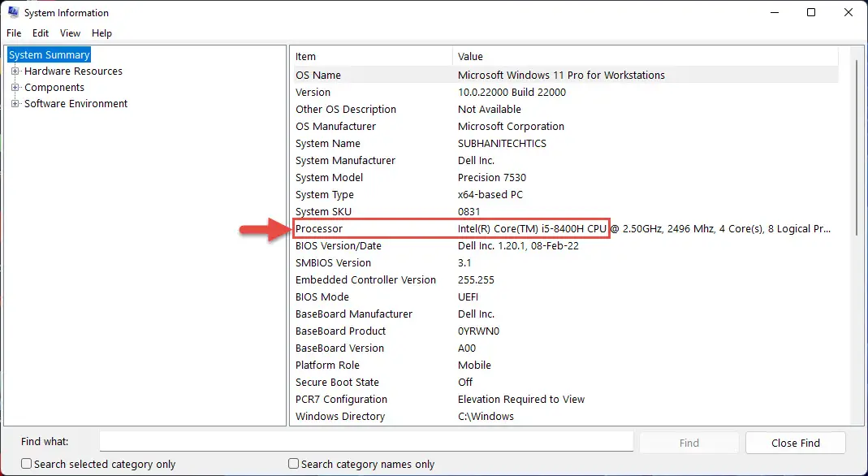Select the Software Environment tree item
868x476 pixels.
(76, 103)
